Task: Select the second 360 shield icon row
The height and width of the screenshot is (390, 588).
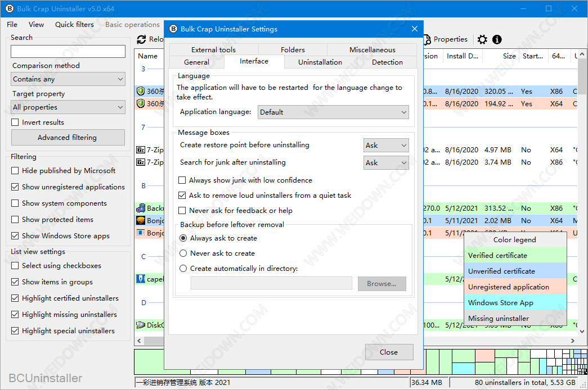Action: point(141,103)
